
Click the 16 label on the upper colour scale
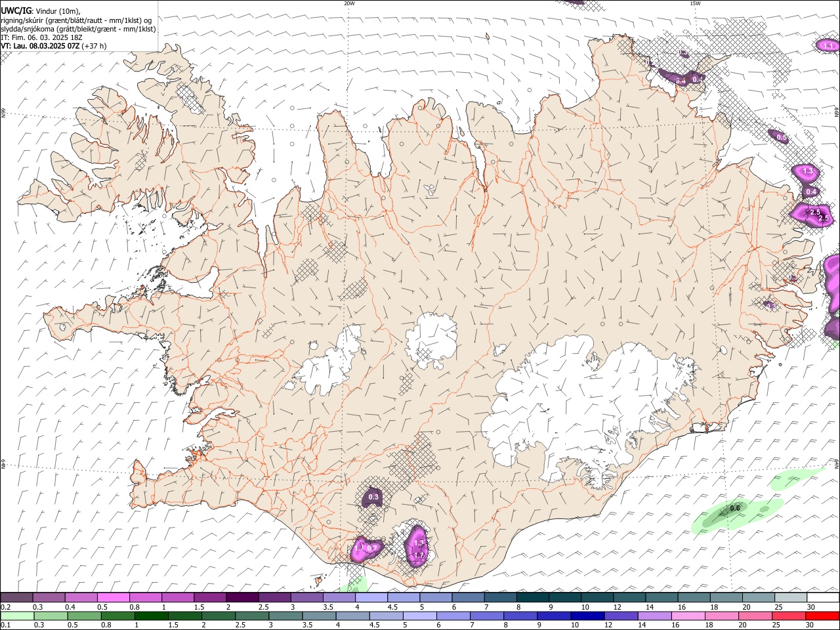(682, 607)
